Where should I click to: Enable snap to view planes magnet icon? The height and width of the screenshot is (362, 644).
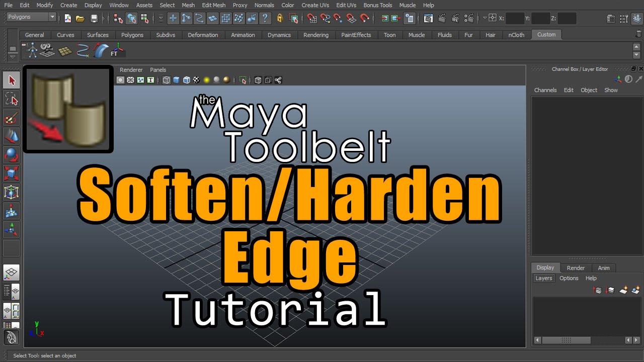point(351,19)
